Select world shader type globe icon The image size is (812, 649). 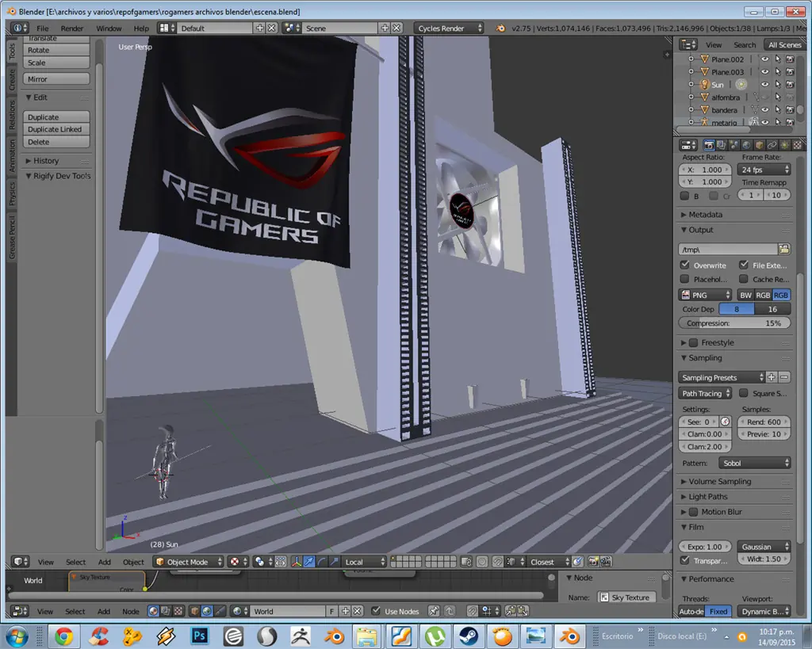(x=207, y=611)
